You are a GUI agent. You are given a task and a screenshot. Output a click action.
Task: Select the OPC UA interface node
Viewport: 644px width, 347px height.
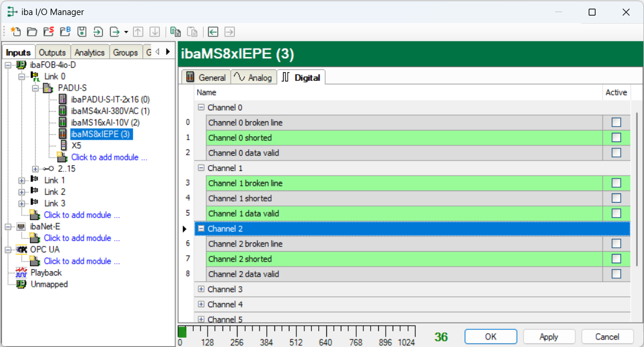[x=44, y=249]
